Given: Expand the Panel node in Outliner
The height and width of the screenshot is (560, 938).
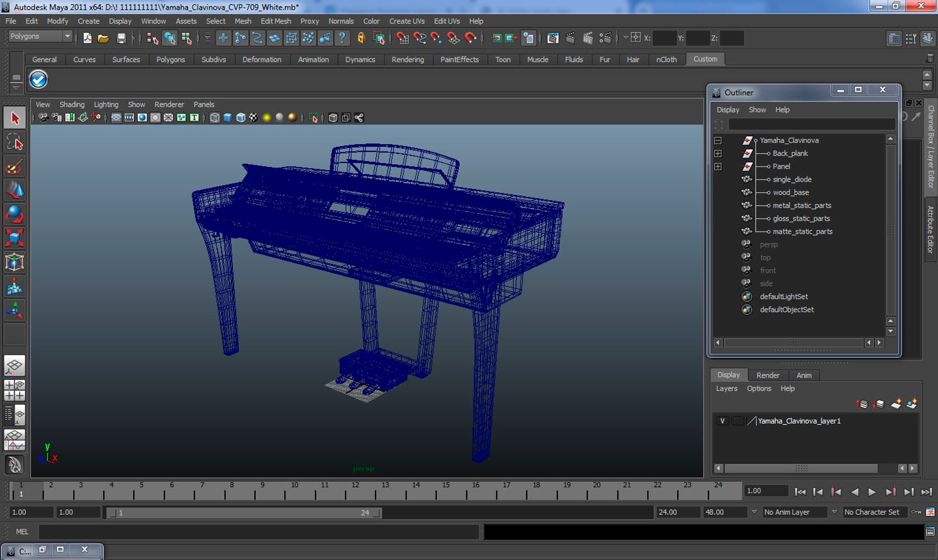Looking at the screenshot, I should coord(718,166).
